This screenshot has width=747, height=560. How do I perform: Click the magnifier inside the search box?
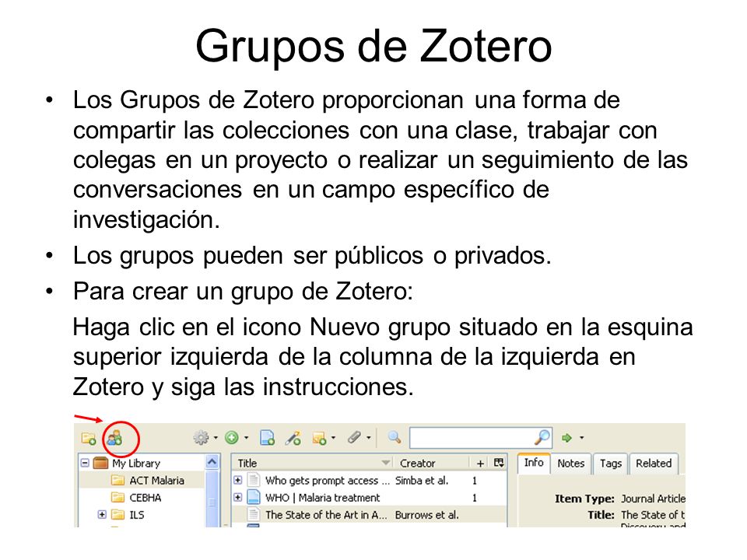point(542,436)
